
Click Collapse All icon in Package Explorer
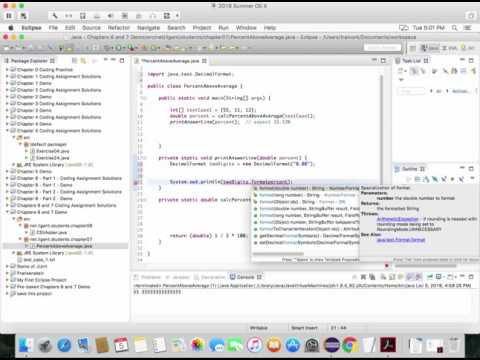[74, 61]
